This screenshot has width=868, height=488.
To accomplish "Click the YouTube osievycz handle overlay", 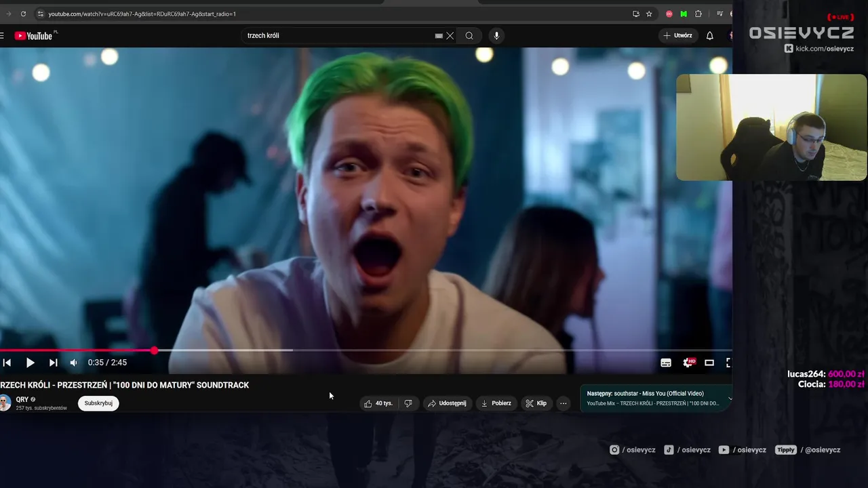I will (x=743, y=449).
